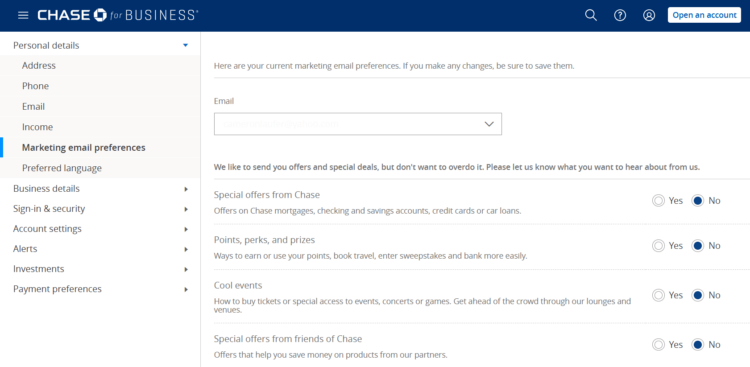
Task: Click Special offers from friends of Chase heading
Action: click(288, 339)
